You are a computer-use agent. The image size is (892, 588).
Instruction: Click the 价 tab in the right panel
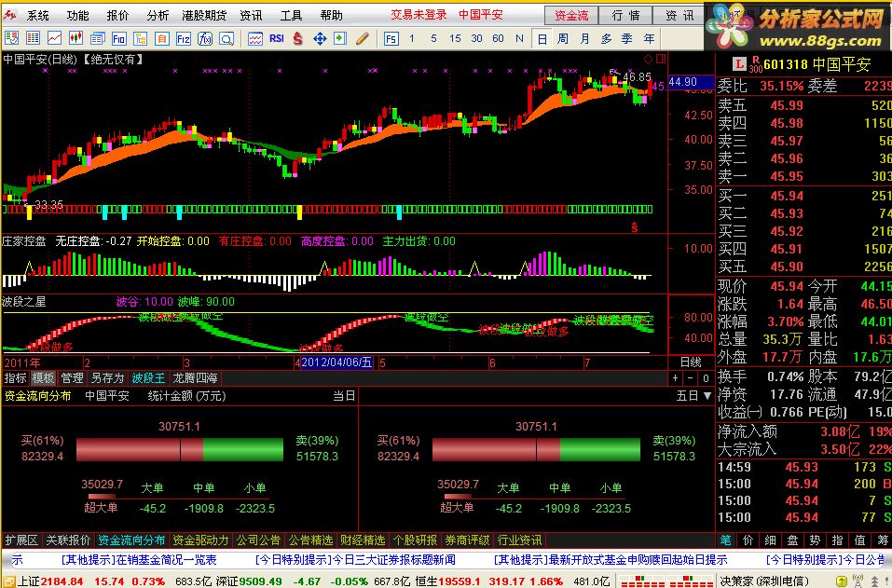point(748,540)
